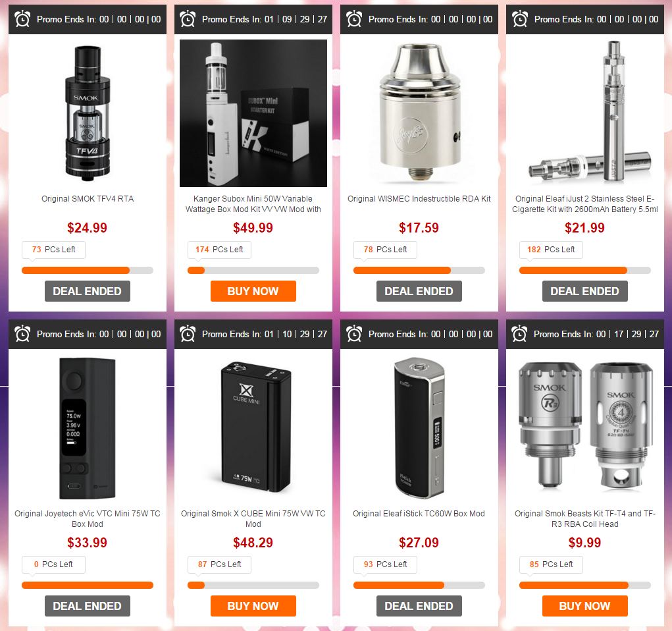
Task: Click alarm clock icon above Smok Beasts Kit
Action: click(519, 334)
